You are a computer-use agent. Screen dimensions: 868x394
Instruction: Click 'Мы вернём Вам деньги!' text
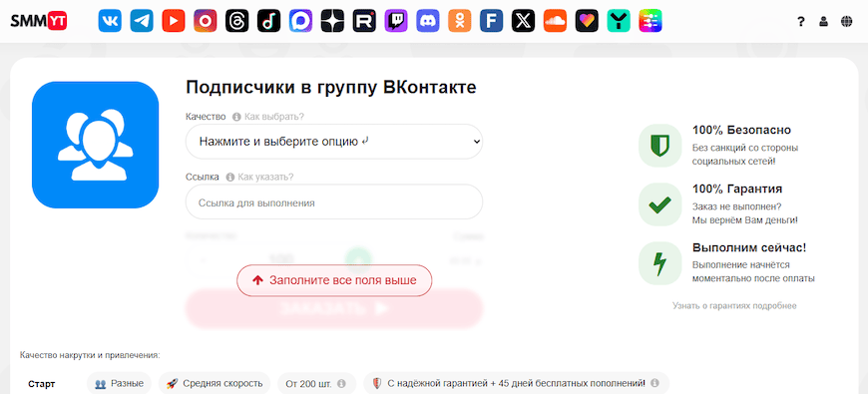744,220
